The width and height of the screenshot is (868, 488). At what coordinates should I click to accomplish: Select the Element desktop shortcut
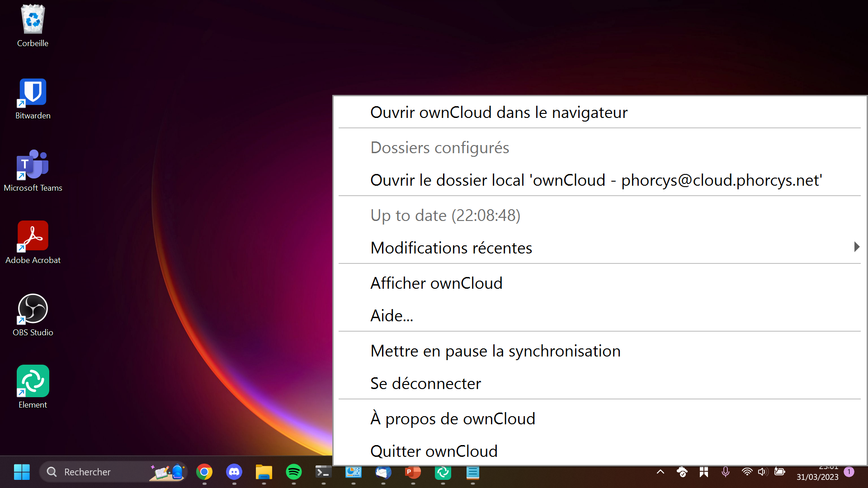(x=33, y=388)
